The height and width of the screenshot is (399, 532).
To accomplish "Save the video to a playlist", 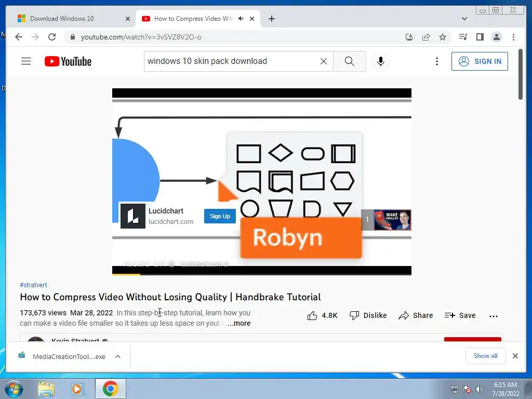I will (x=460, y=315).
